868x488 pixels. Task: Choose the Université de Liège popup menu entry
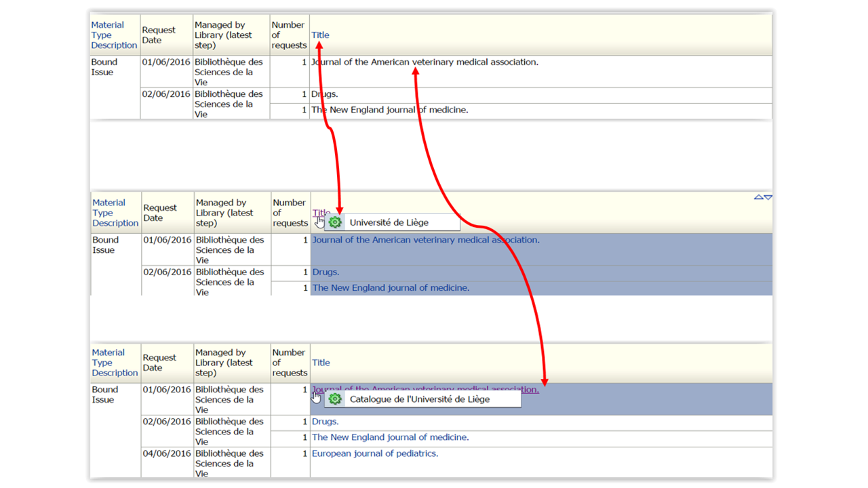(392, 222)
